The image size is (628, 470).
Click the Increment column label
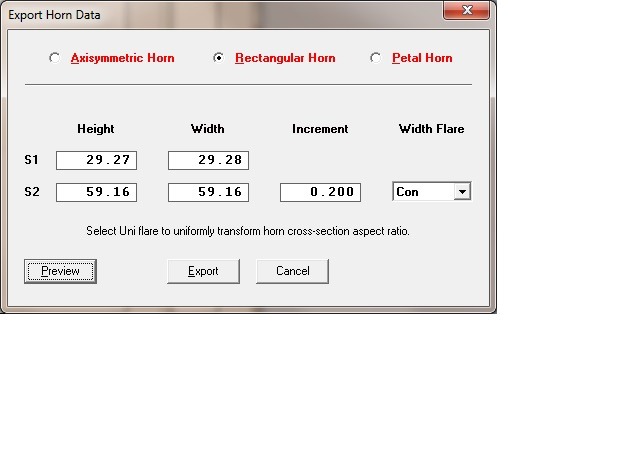coord(320,129)
